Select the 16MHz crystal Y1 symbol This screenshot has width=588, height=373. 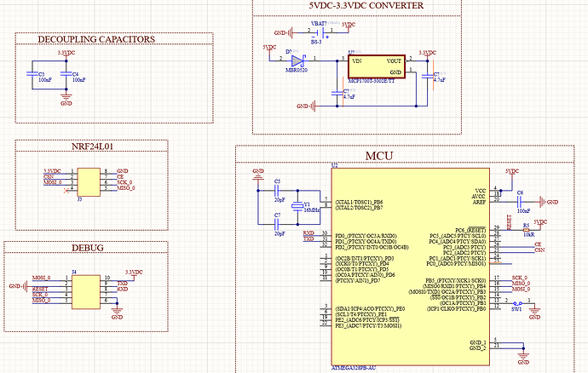click(297, 206)
